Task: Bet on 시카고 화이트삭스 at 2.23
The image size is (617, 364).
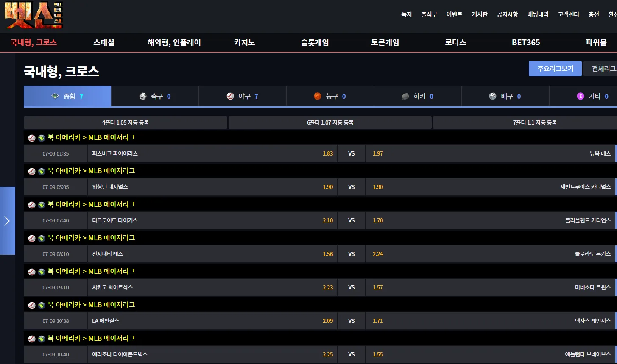Action: (x=212, y=287)
